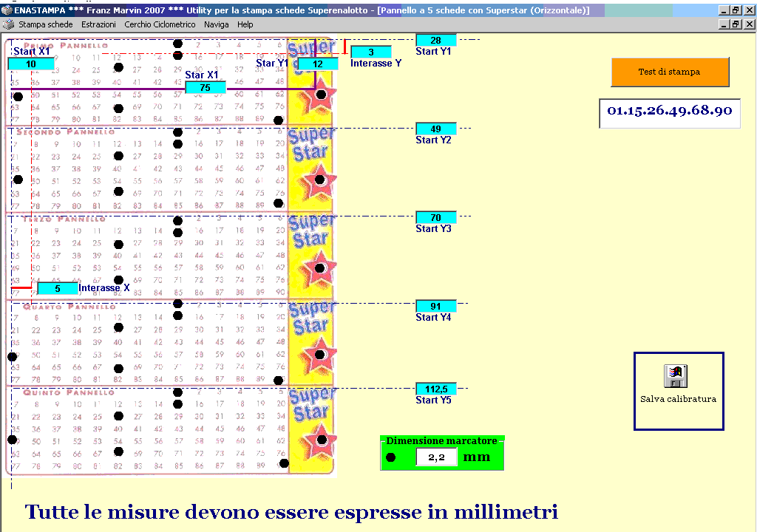
Task: Select the Start X1 field showing 10
Action: (31, 64)
